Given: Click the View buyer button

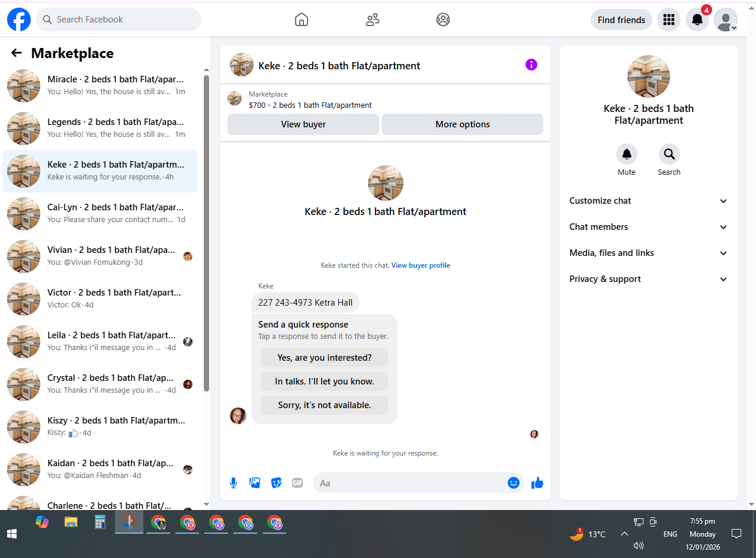Looking at the screenshot, I should (x=303, y=124).
